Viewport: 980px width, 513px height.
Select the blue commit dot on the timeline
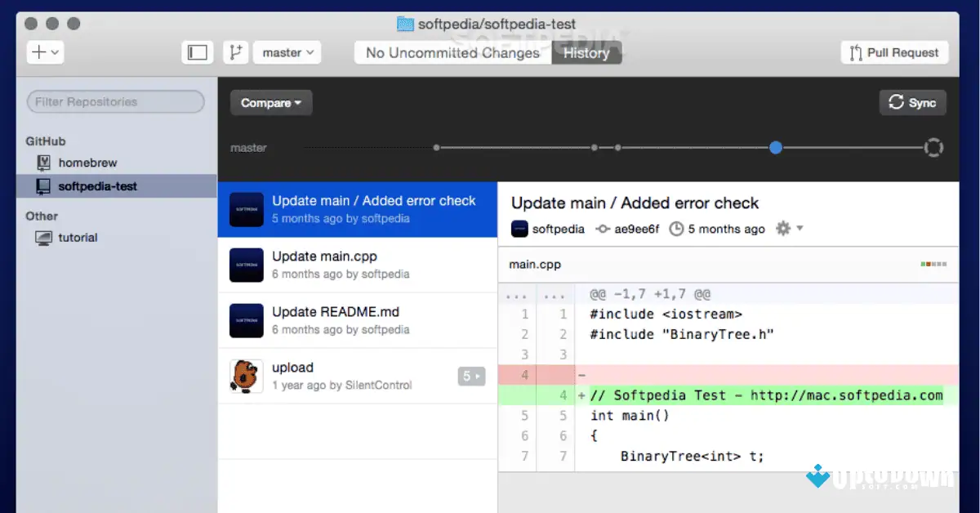click(775, 147)
